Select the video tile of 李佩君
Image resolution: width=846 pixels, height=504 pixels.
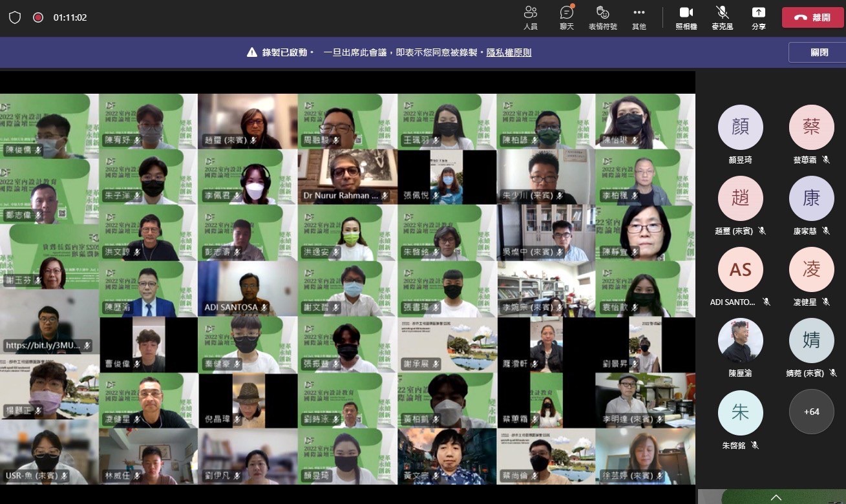click(x=248, y=177)
